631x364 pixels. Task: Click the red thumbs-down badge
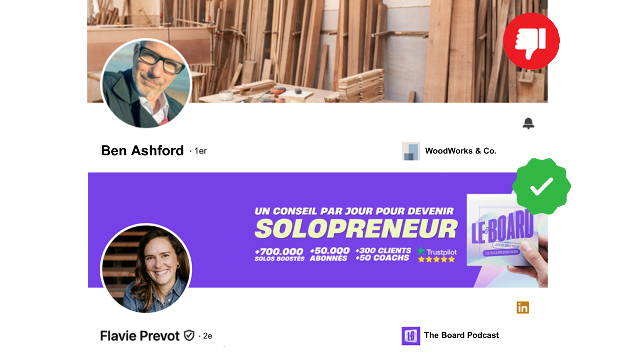(x=531, y=41)
